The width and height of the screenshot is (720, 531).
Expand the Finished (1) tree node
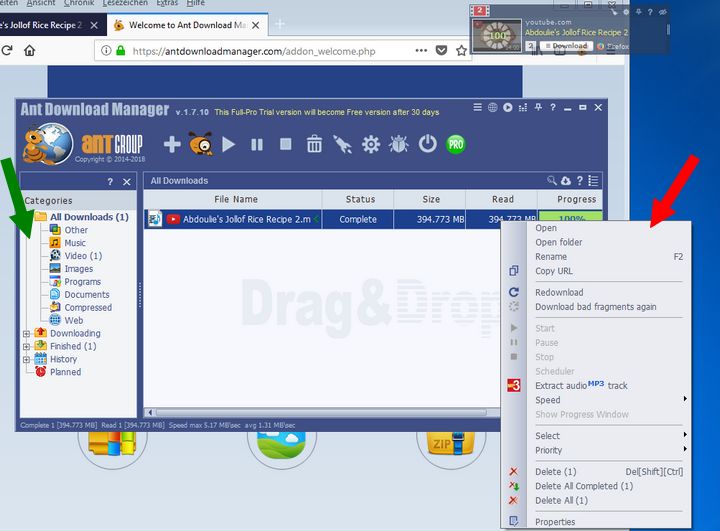(26, 347)
